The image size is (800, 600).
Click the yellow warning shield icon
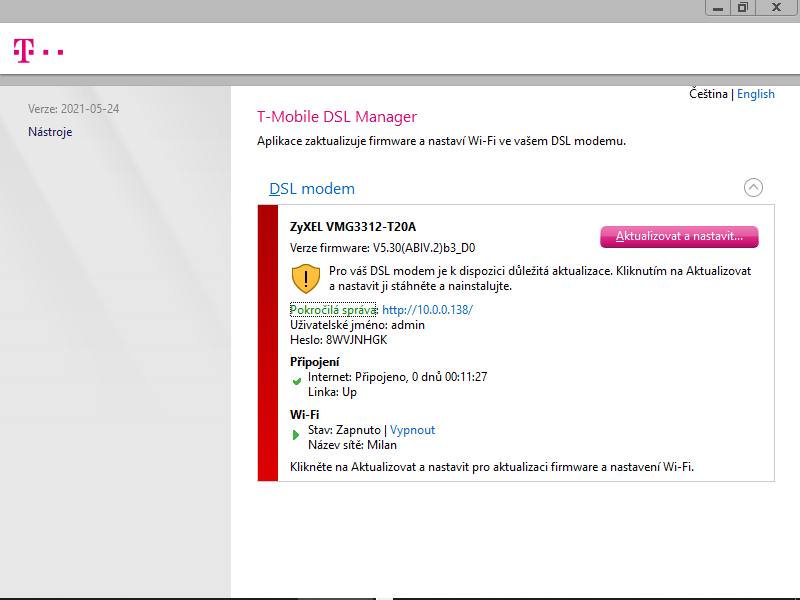[x=306, y=279]
